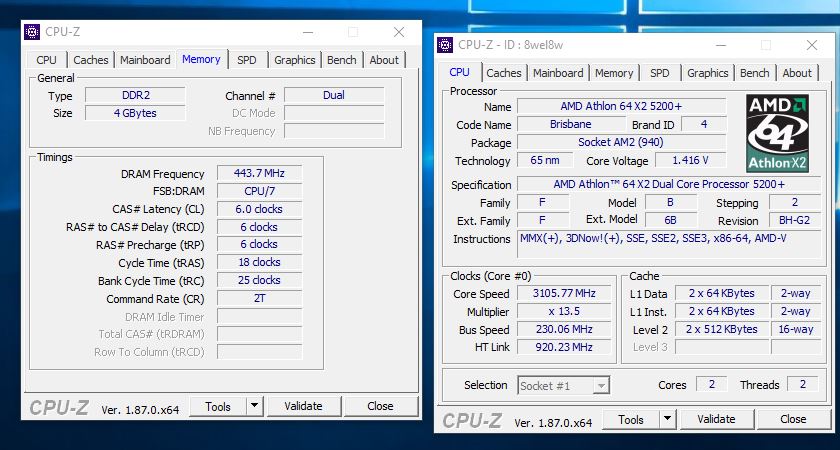Open the About tab in the left window
The image size is (840, 450).
384,60
